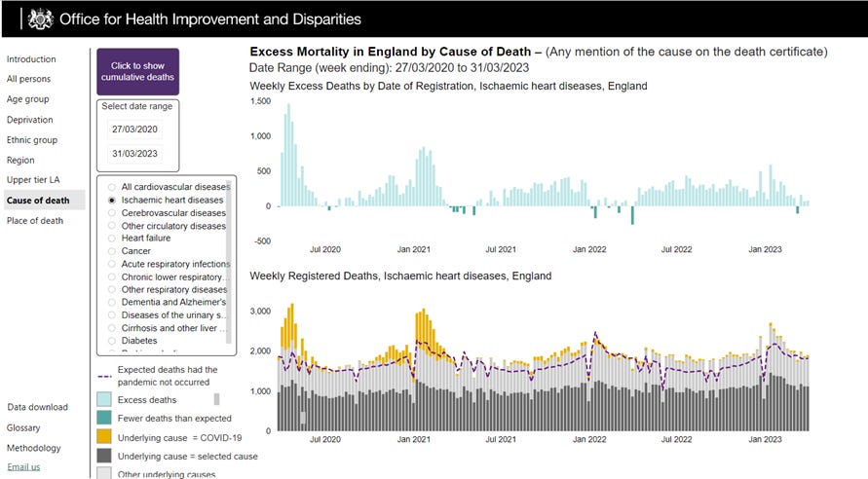Click 'Excess Mortality in England by Cause of Death' heading
868x479 pixels.
click(391, 52)
